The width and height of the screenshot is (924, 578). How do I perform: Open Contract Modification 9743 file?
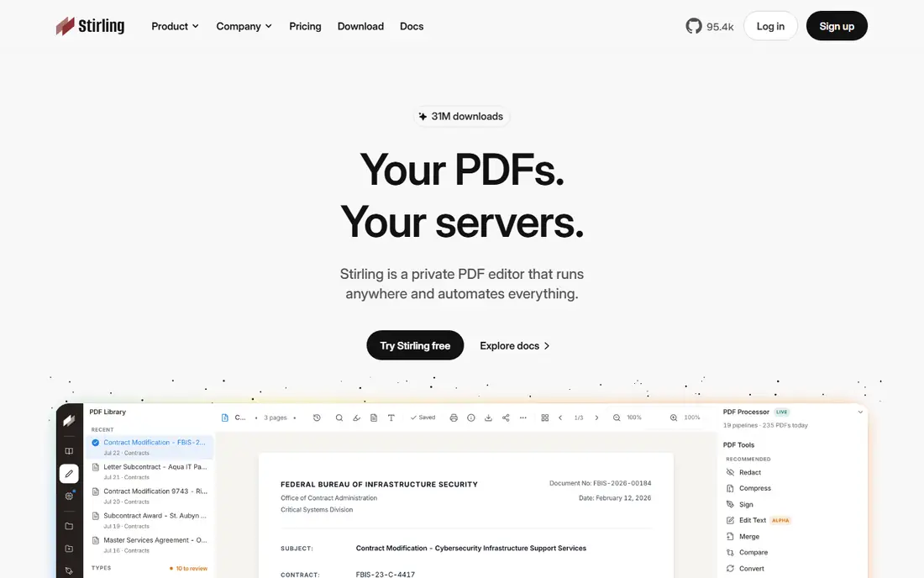pyautogui.click(x=150, y=497)
